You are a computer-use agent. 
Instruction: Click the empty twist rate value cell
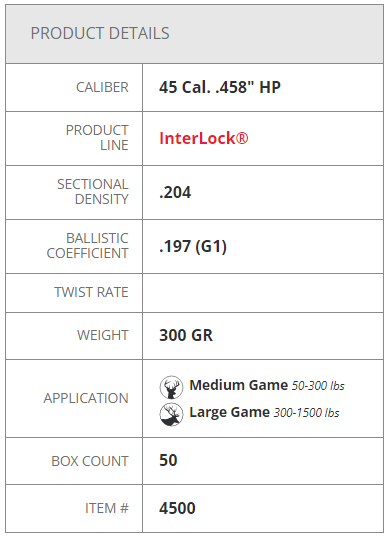tap(263, 293)
